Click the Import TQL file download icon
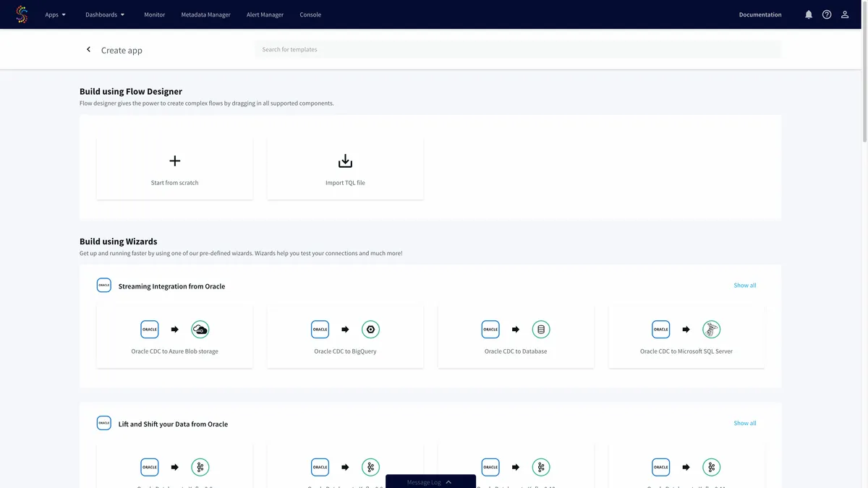 (345, 161)
